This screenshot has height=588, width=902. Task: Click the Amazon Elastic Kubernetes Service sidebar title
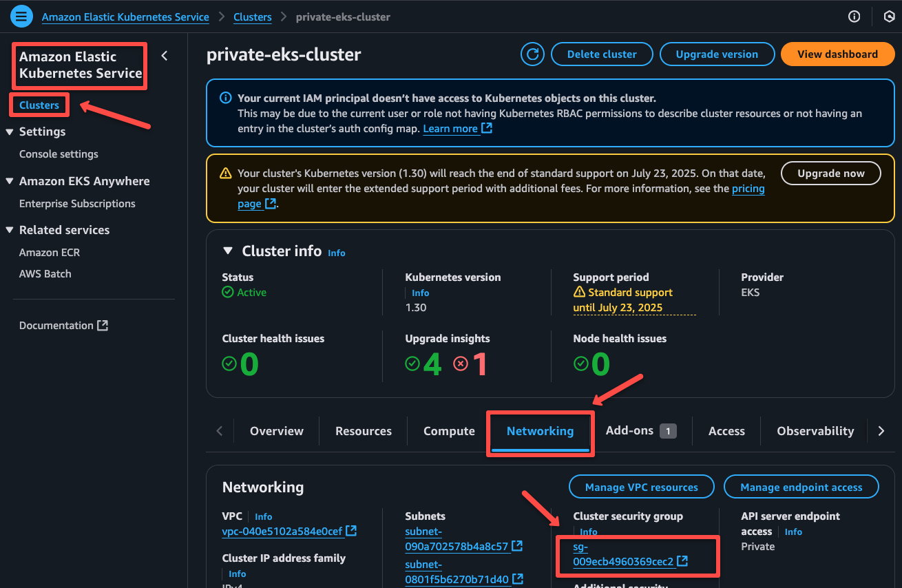click(81, 65)
